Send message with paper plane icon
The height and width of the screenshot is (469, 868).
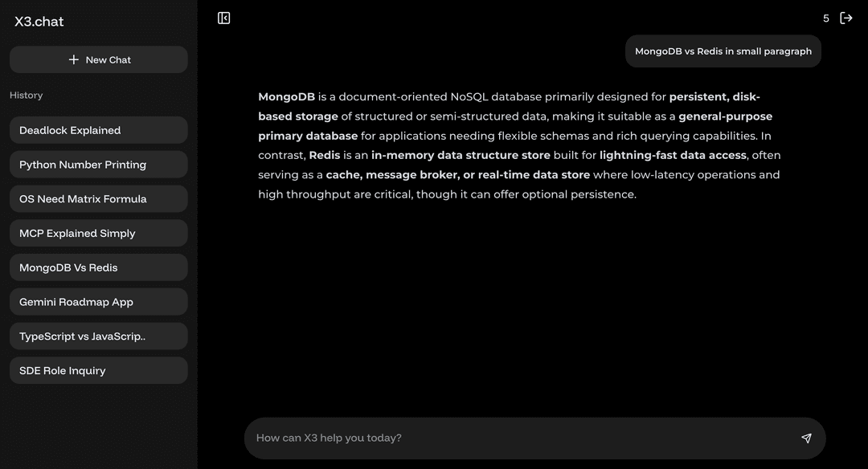[806, 438]
